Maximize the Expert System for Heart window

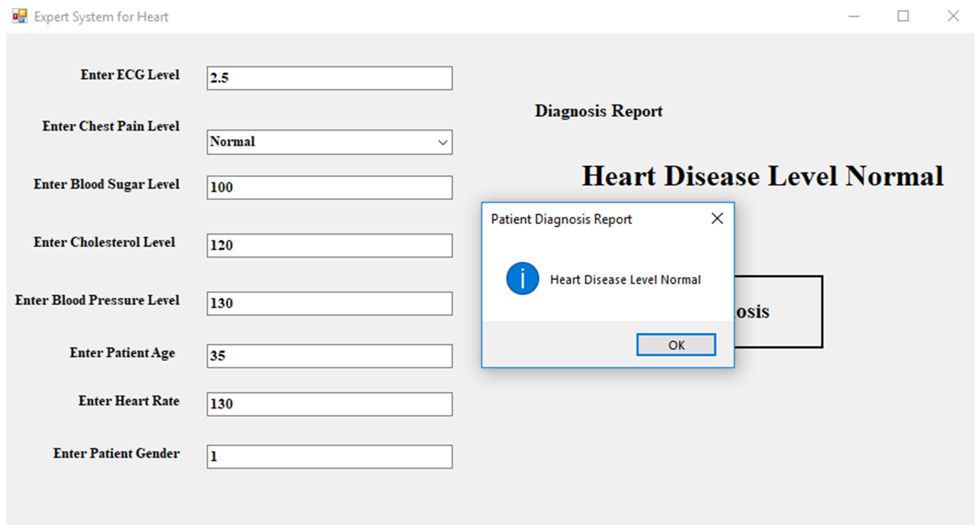(903, 16)
